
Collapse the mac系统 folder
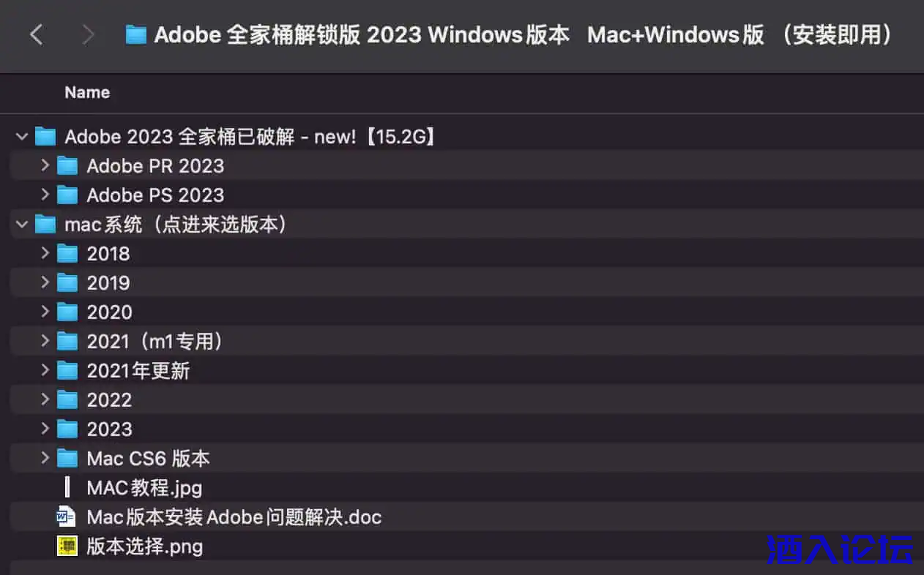[23, 224]
